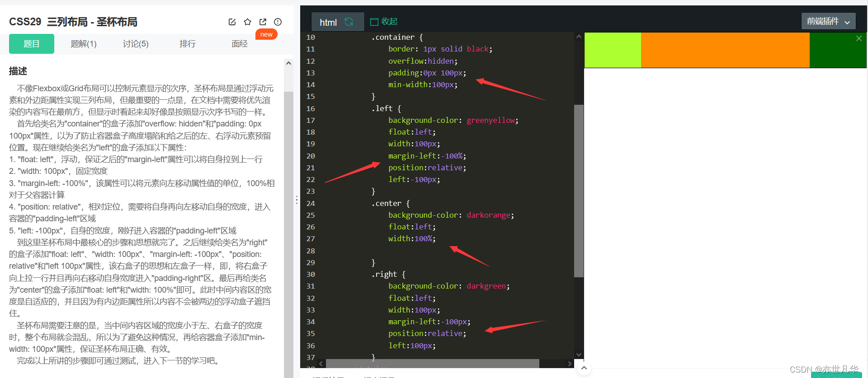
Task: Open the 讨论(5) tab
Action: [136, 44]
